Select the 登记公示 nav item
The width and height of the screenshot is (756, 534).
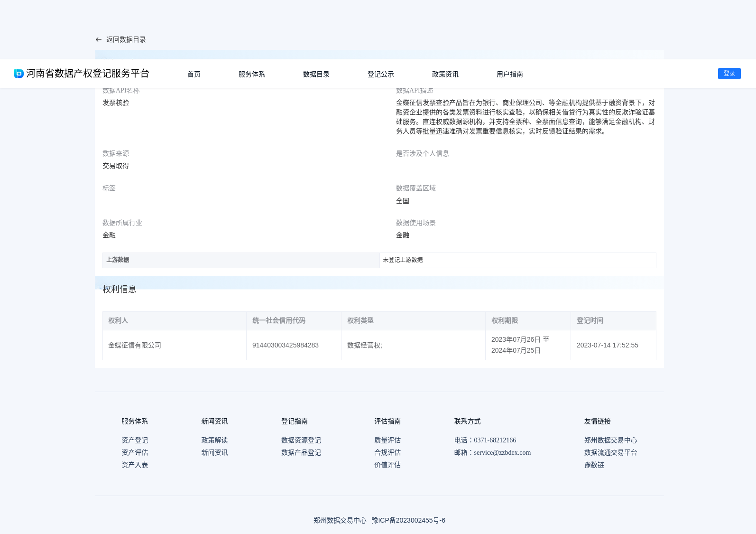(381, 74)
